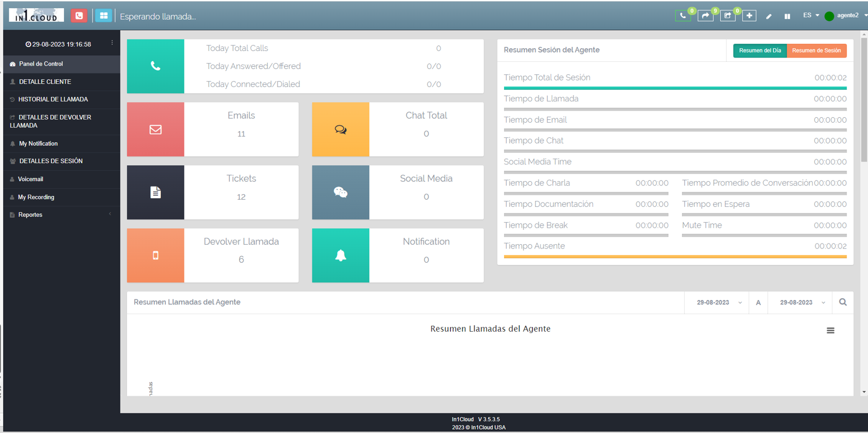Screen dimensions: 868x433
Task: Click the orange Devolver Llamada phone tile
Action: pyautogui.click(x=155, y=255)
